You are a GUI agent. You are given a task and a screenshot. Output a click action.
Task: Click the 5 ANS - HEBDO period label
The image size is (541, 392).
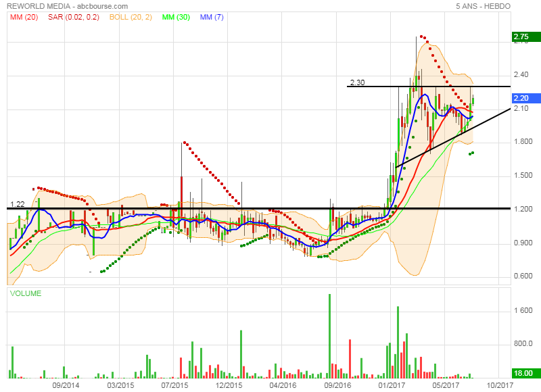pyautogui.click(x=483, y=6)
